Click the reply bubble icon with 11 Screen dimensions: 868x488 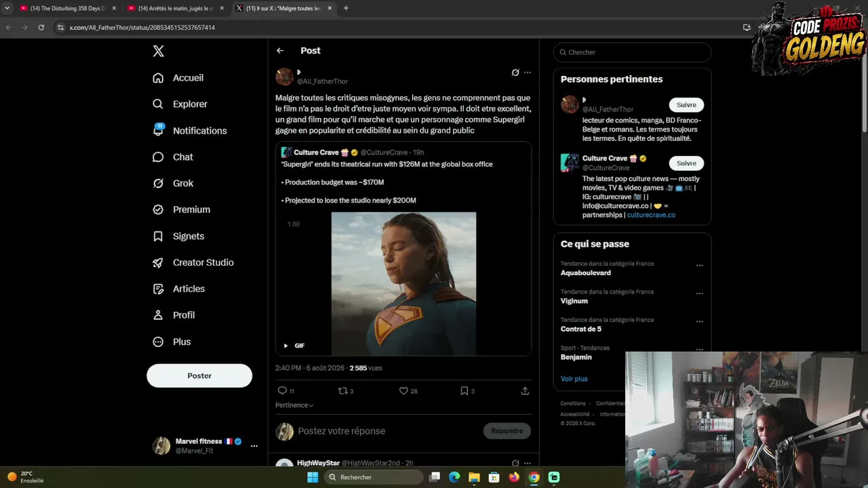(282, 391)
